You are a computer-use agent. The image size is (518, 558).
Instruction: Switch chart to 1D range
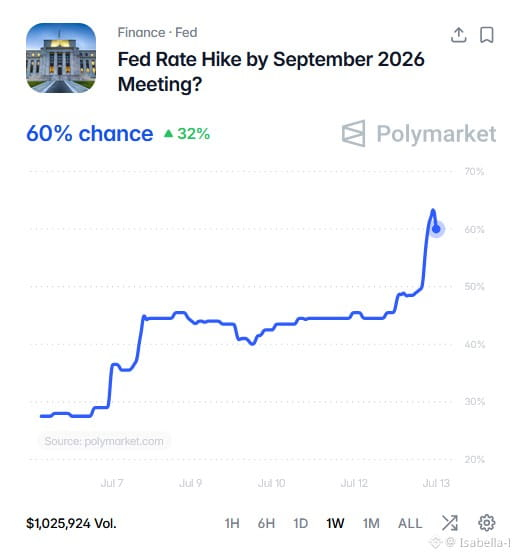point(301,523)
